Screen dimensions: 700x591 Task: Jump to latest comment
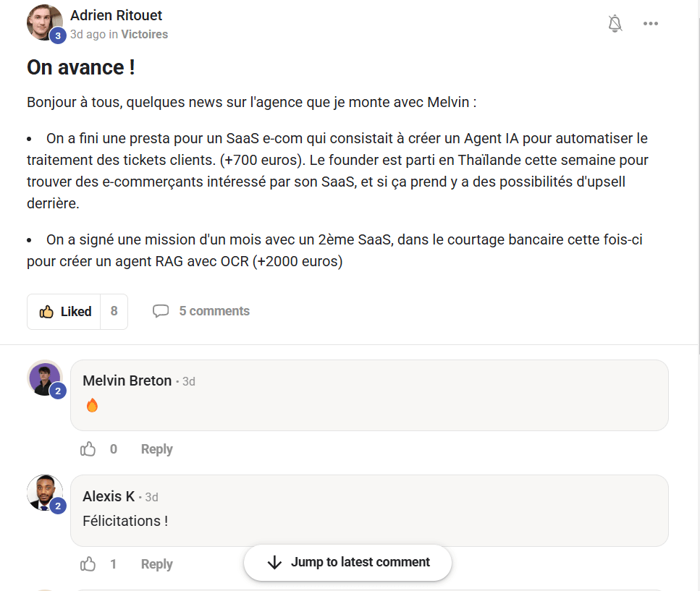[x=360, y=562]
